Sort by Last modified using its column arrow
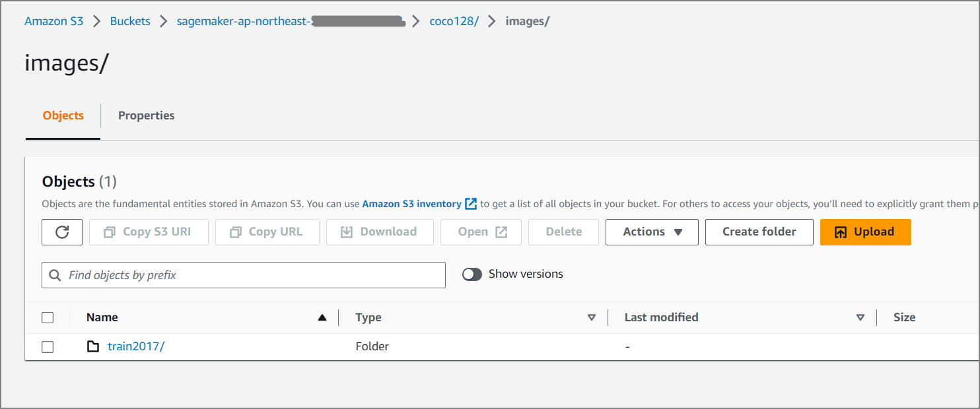Image resolution: width=980 pixels, height=409 pixels. pos(860,318)
